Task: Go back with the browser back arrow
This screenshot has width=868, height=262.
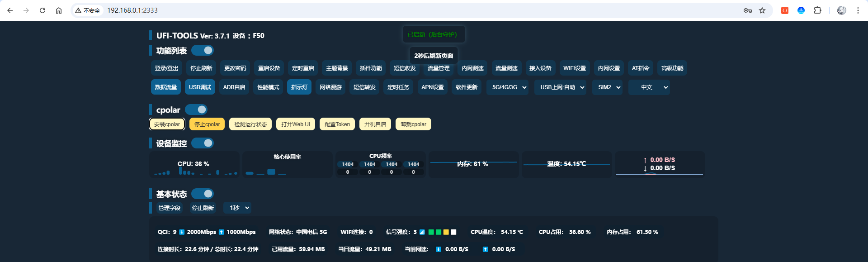Action: 10,10
